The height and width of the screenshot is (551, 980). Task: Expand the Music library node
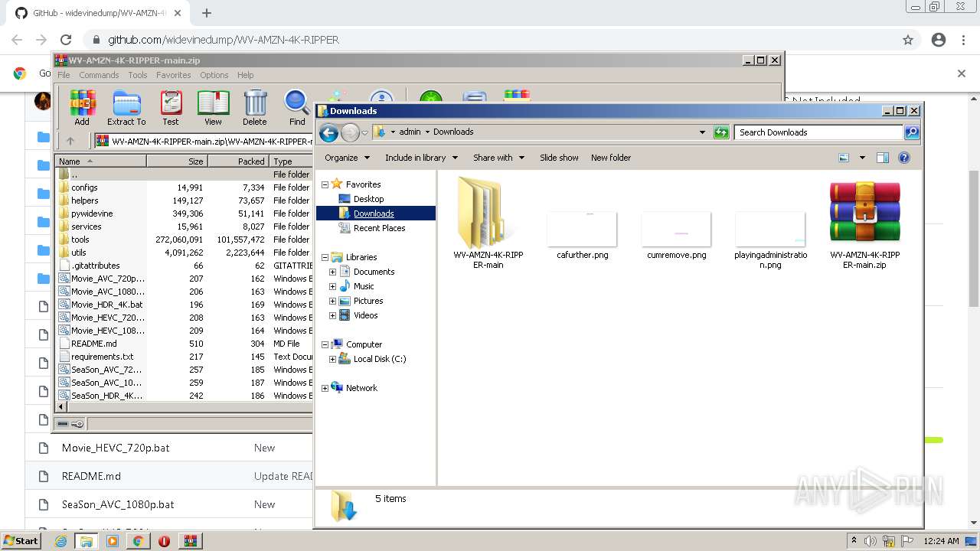click(x=332, y=286)
